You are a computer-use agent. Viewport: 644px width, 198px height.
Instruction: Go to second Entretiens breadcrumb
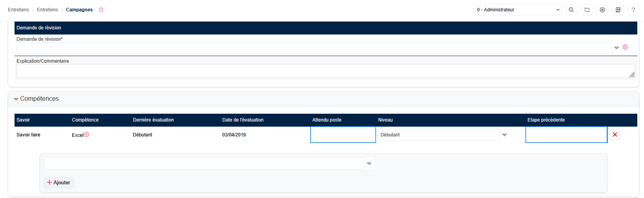48,10
